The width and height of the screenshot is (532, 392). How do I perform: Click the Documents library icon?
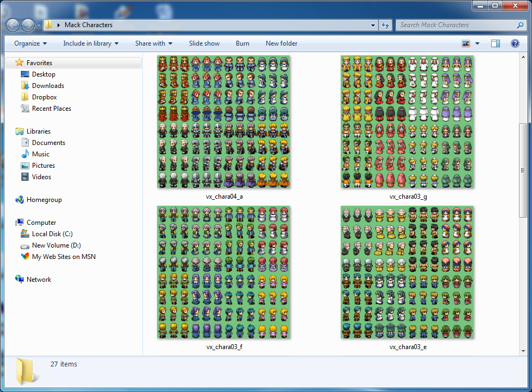click(x=25, y=142)
